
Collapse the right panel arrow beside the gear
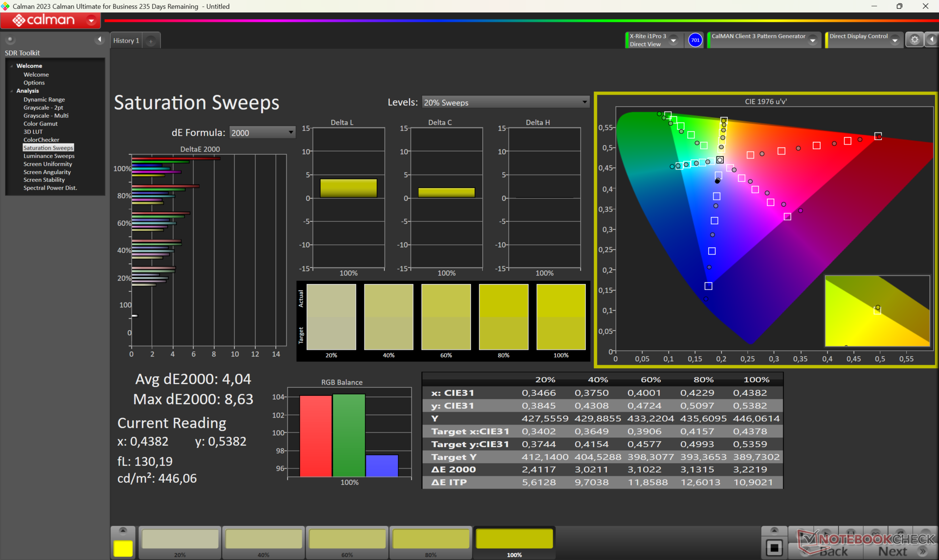click(932, 40)
